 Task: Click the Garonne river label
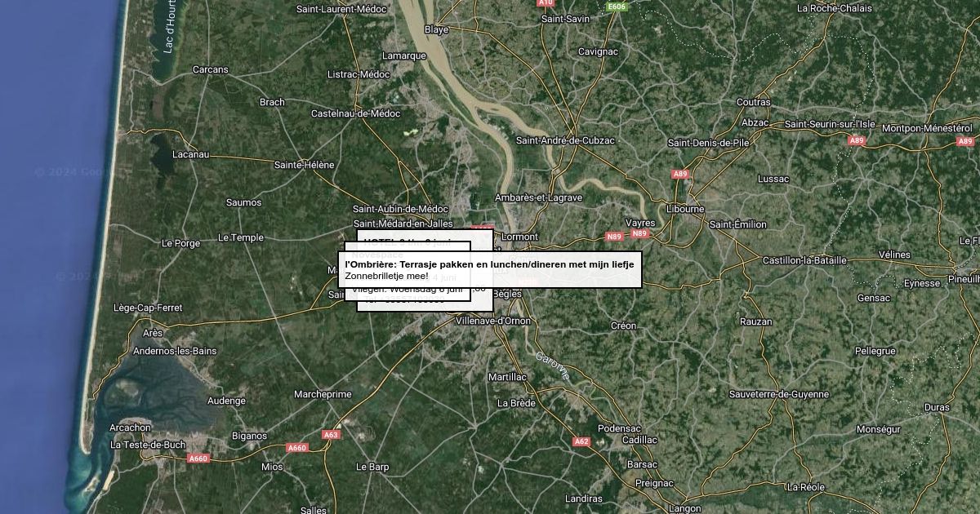553,365
